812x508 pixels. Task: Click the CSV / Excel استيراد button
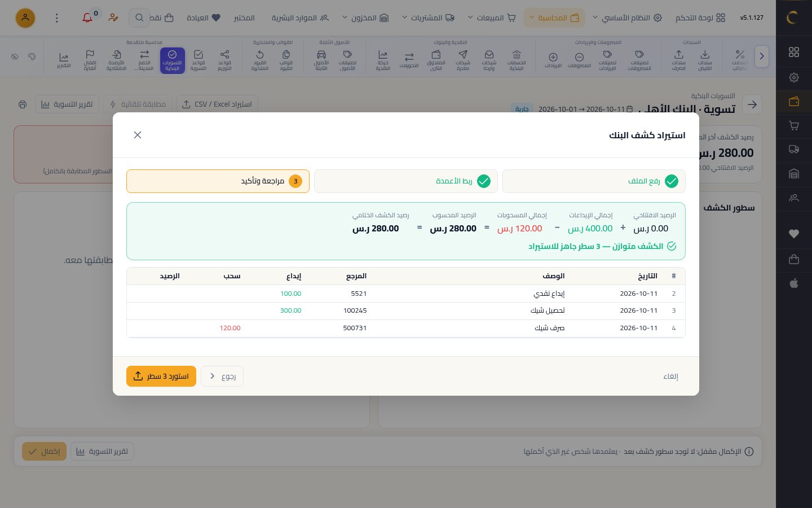[x=217, y=104]
